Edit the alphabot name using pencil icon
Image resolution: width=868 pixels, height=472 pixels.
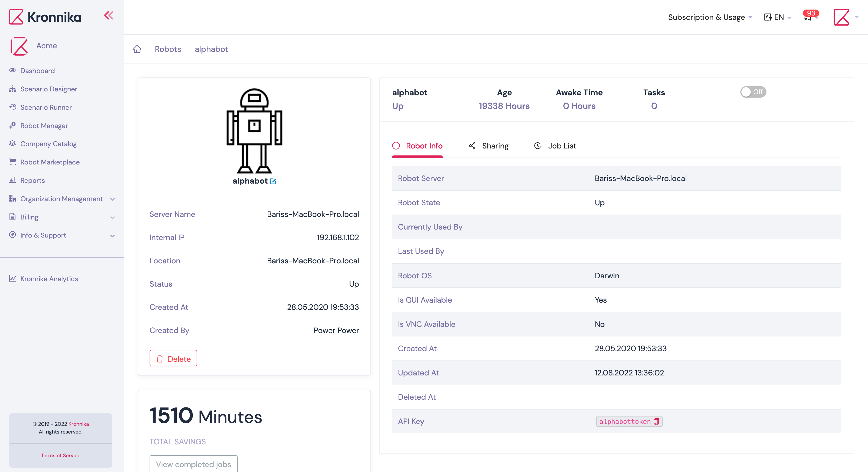[273, 181]
